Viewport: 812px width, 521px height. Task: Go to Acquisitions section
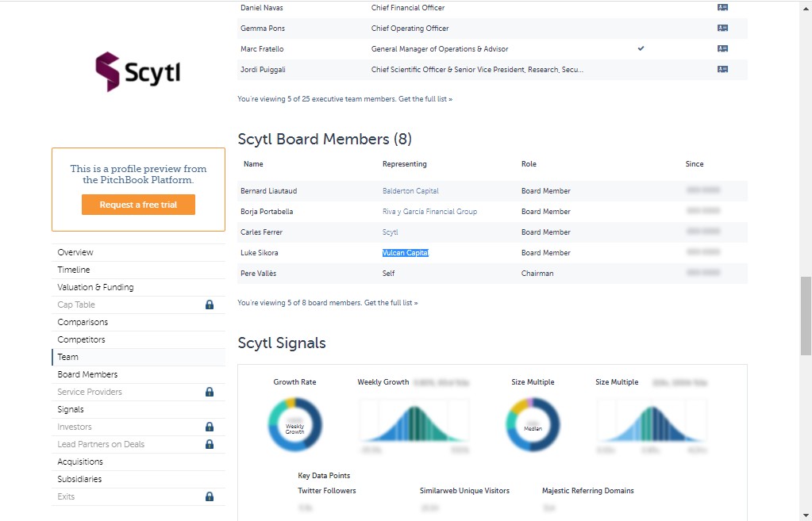coord(138,462)
